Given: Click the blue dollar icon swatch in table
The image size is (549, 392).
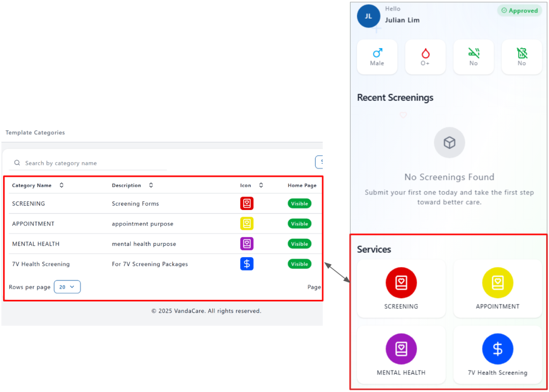Looking at the screenshot, I should coord(247,263).
